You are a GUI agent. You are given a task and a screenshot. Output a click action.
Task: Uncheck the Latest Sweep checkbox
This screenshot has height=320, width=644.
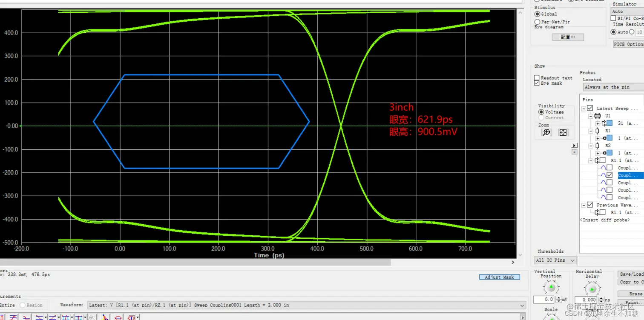(x=590, y=109)
